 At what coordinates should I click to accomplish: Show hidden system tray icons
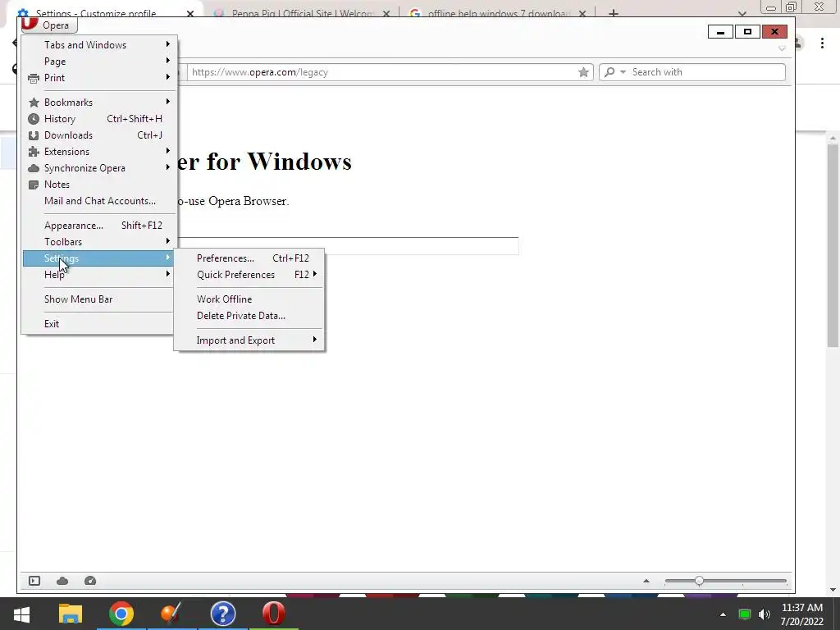[723, 614]
